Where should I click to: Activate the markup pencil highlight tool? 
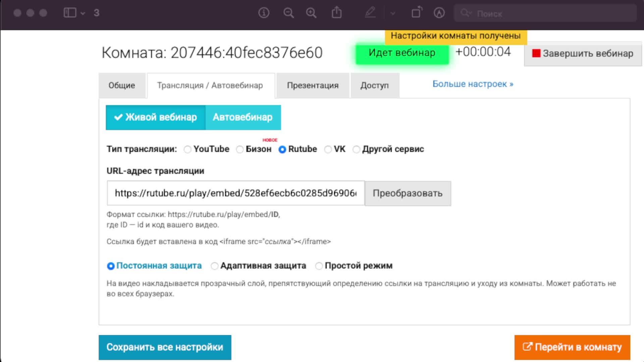pyautogui.click(x=370, y=13)
